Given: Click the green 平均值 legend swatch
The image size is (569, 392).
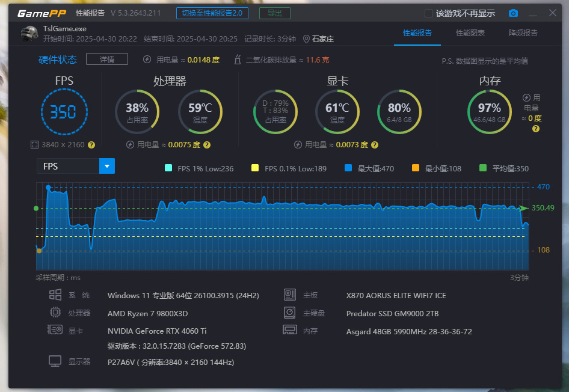Looking at the screenshot, I should pyautogui.click(x=483, y=168).
